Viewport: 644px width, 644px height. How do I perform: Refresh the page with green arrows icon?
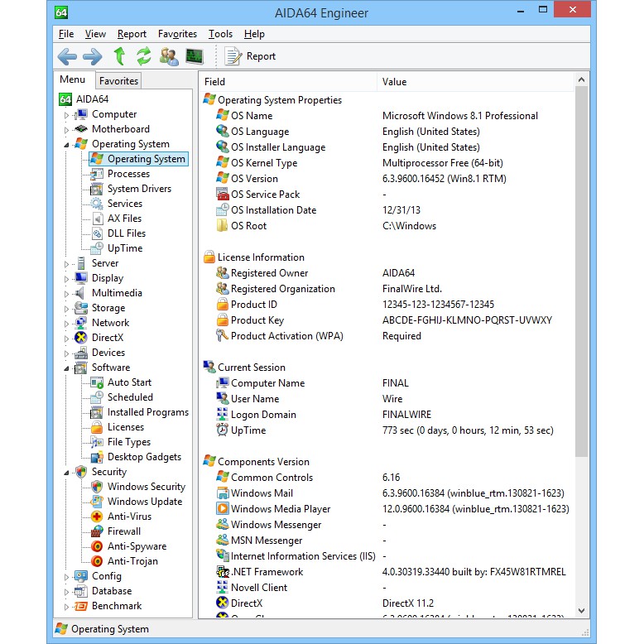tap(144, 56)
